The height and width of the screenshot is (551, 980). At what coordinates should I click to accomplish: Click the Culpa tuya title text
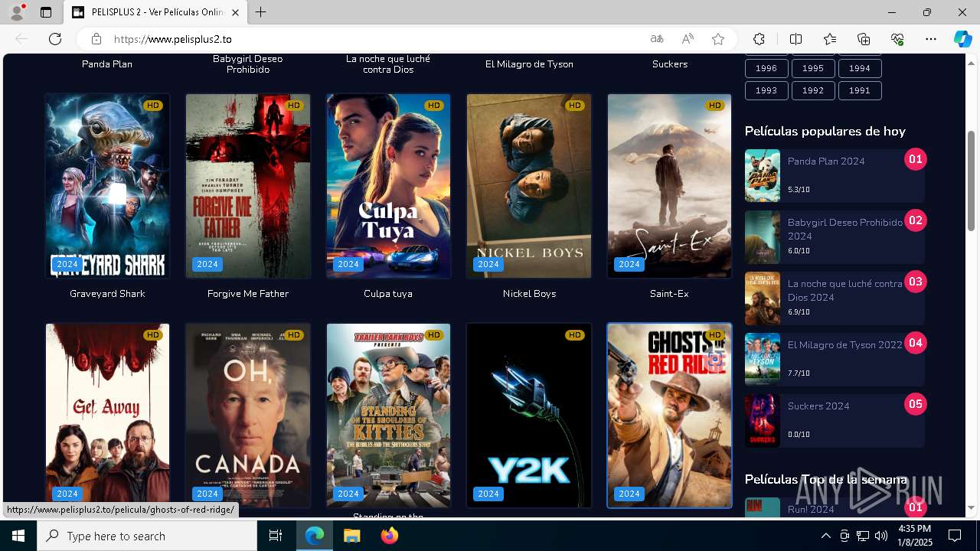click(x=388, y=294)
